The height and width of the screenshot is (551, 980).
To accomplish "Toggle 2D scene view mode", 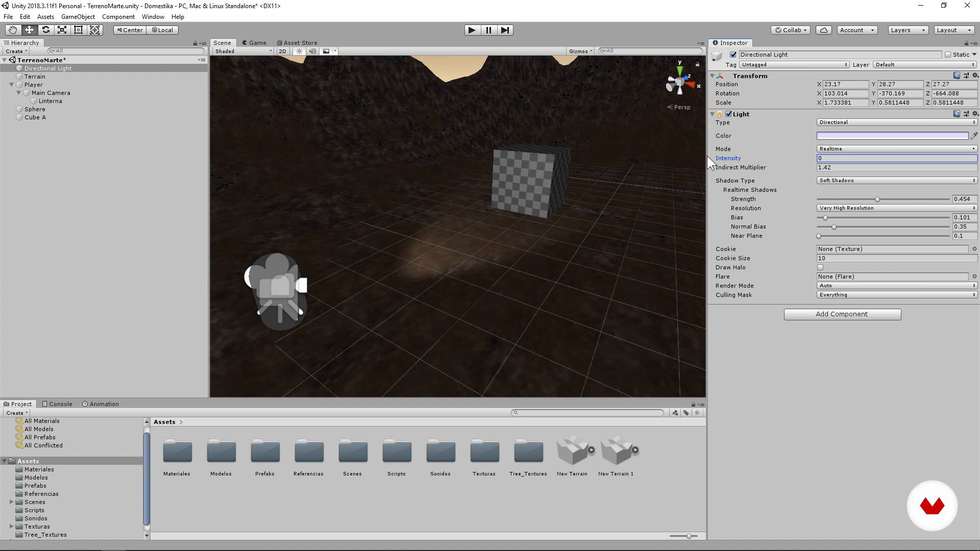I will [282, 51].
